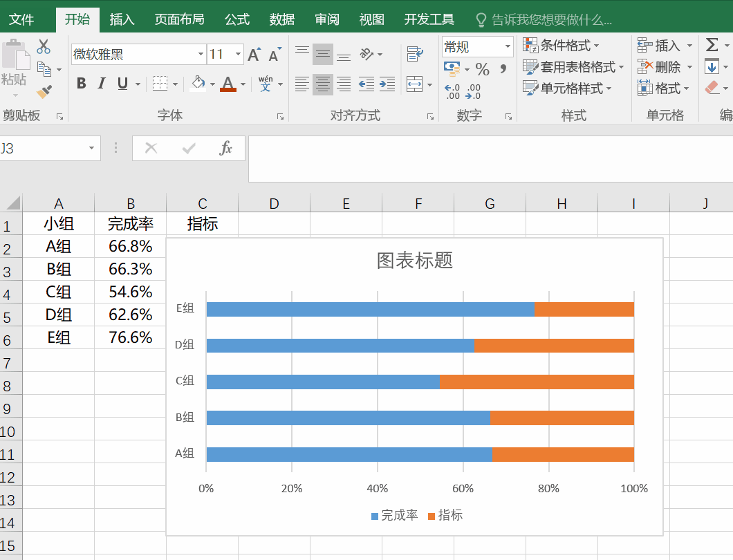Open Name Box dropdown arrow

click(x=91, y=148)
